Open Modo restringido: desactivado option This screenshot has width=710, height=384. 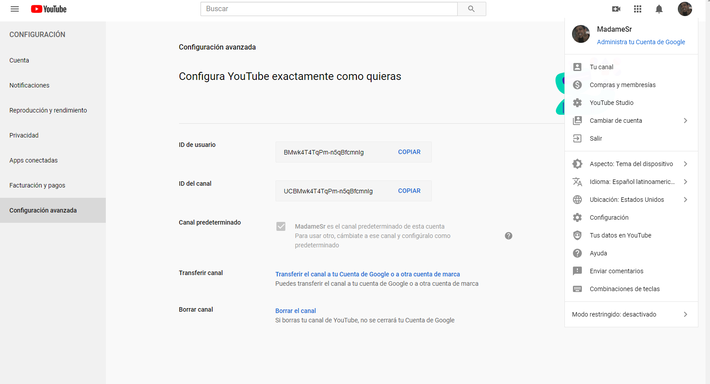point(631,314)
